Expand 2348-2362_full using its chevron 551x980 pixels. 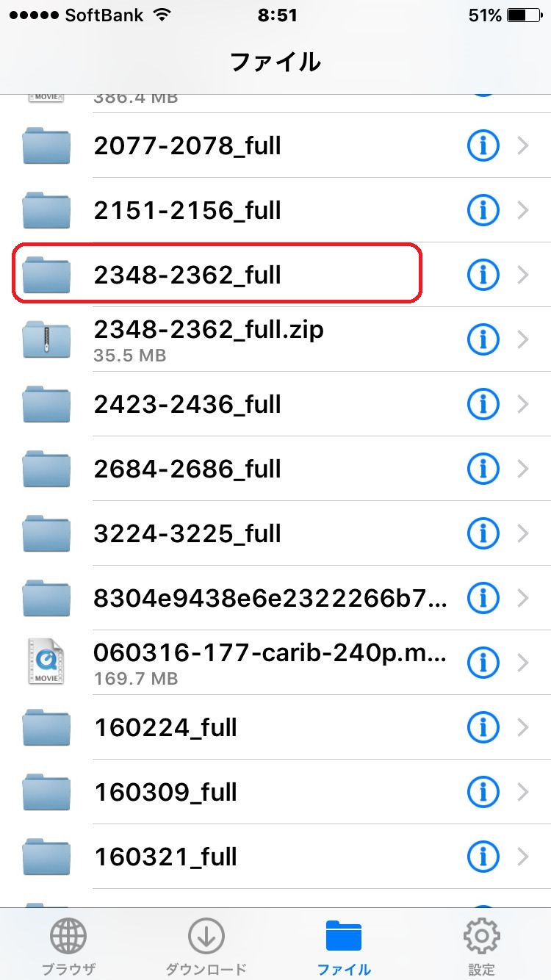point(523,275)
